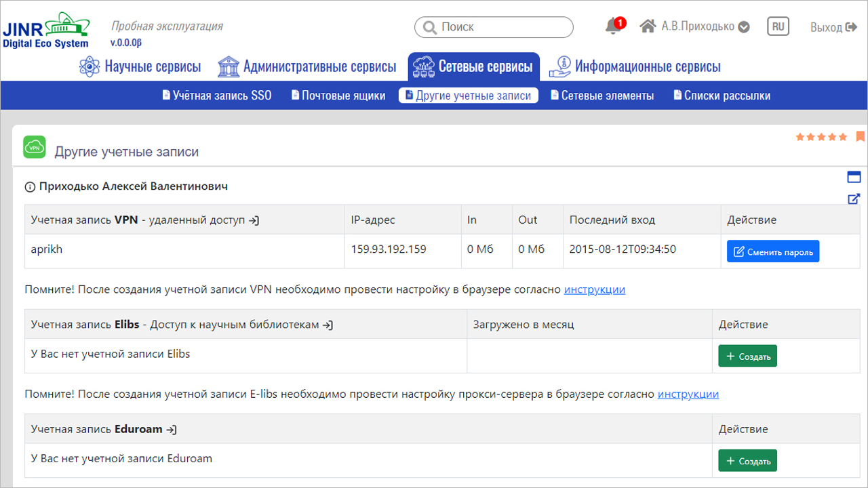Click the orange bookmark icon

(860, 136)
